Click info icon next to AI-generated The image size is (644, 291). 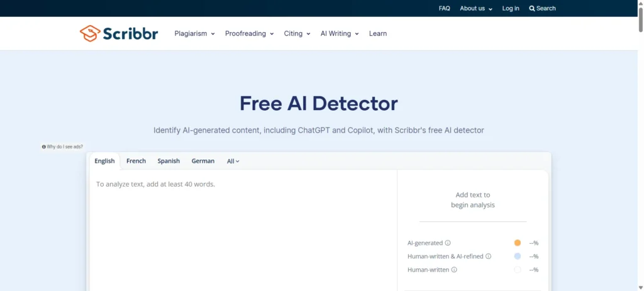(x=448, y=243)
